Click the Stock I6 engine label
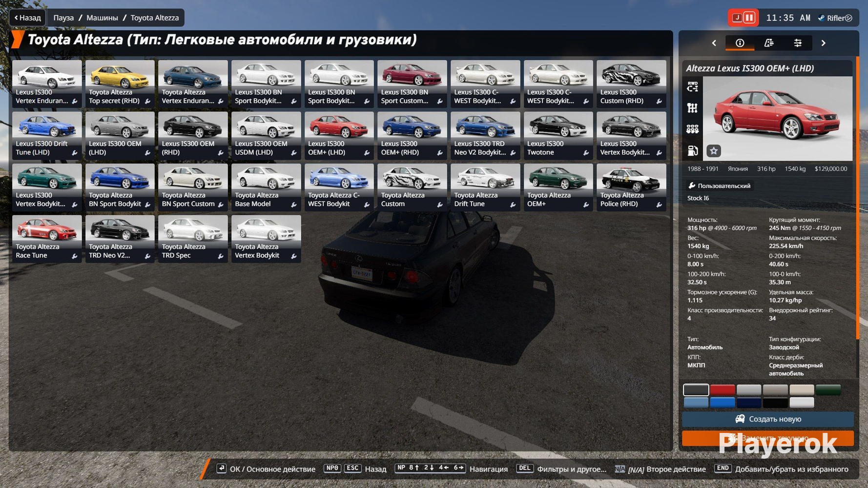 [698, 198]
